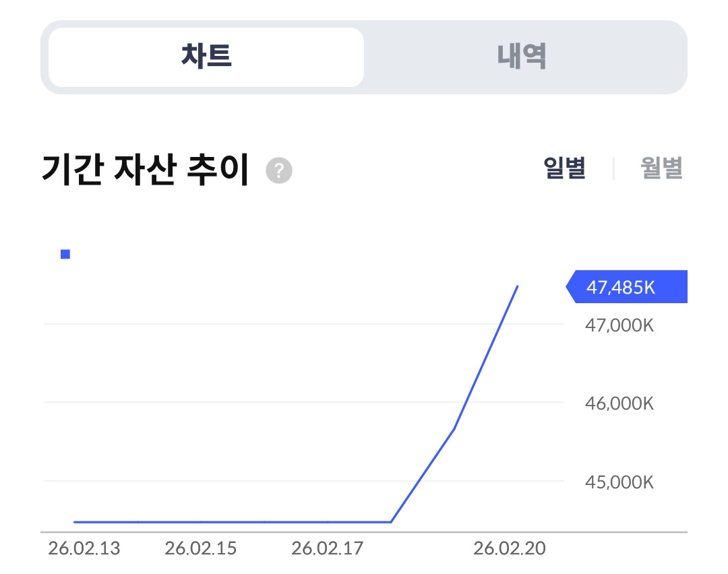Select the 26.02.20 date label

click(x=510, y=548)
